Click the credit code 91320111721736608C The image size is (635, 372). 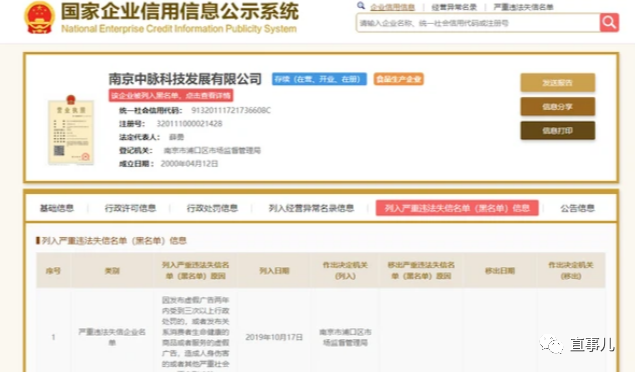[231, 111]
